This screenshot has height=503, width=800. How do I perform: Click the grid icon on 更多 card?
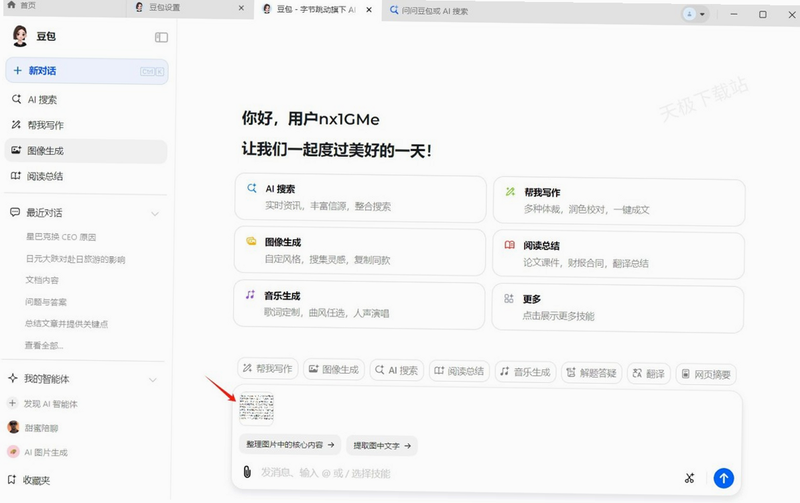coord(509,298)
